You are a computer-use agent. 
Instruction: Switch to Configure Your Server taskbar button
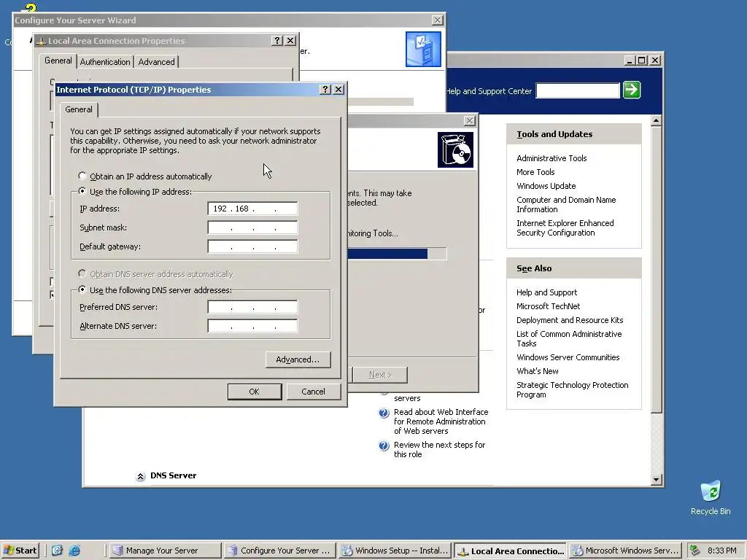tap(279, 551)
